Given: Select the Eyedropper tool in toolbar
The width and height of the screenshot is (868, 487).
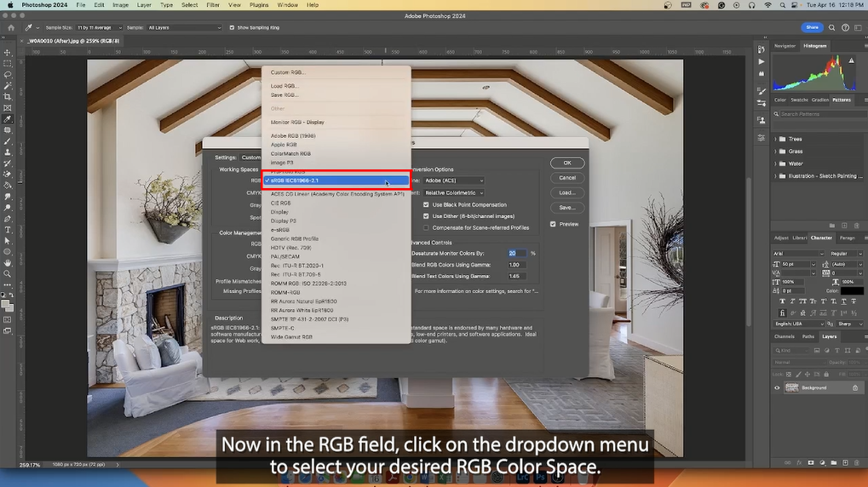Looking at the screenshot, I should (x=8, y=119).
